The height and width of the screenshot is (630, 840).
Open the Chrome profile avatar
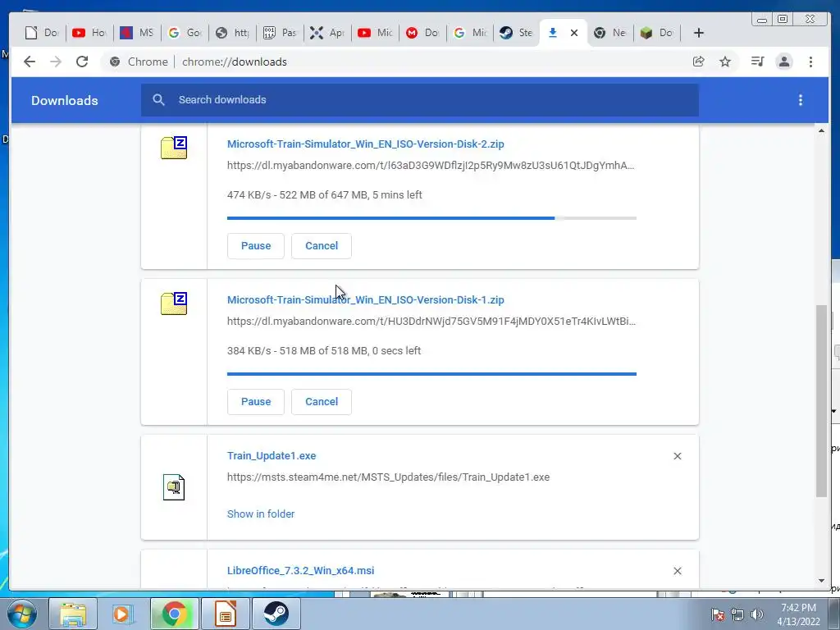783,62
